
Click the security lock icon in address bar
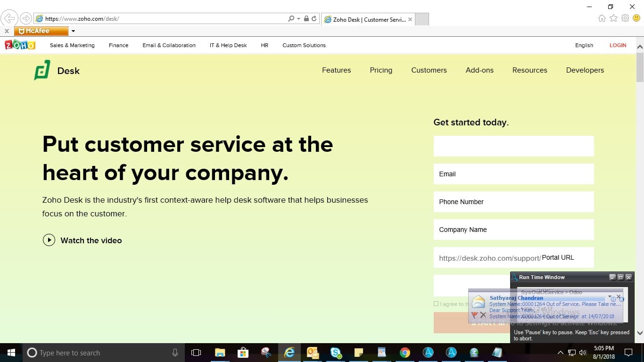tap(306, 19)
